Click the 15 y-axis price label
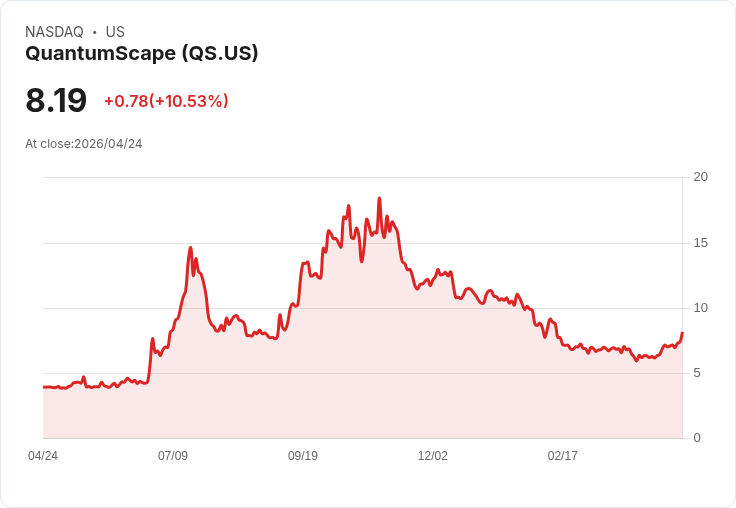 pyautogui.click(x=701, y=243)
